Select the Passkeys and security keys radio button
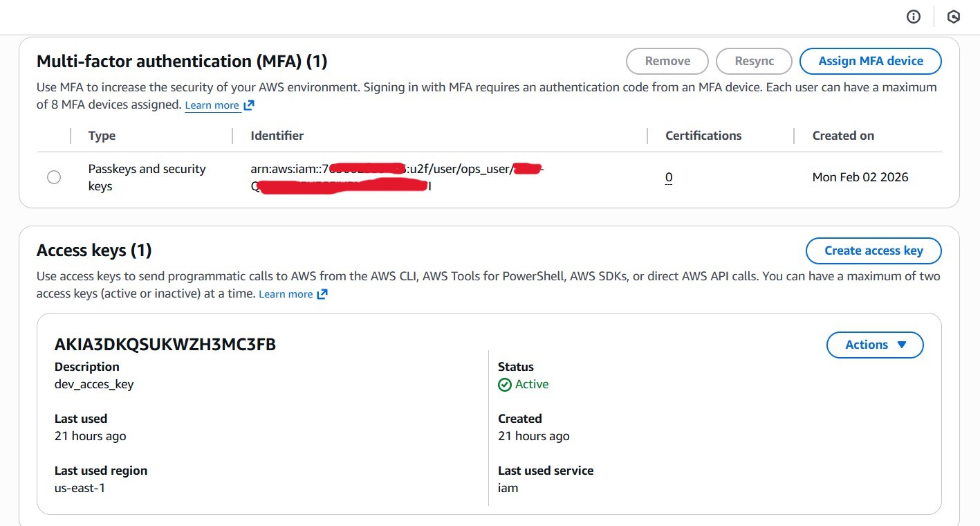Screen dimensions: 980x526 pos(54,177)
